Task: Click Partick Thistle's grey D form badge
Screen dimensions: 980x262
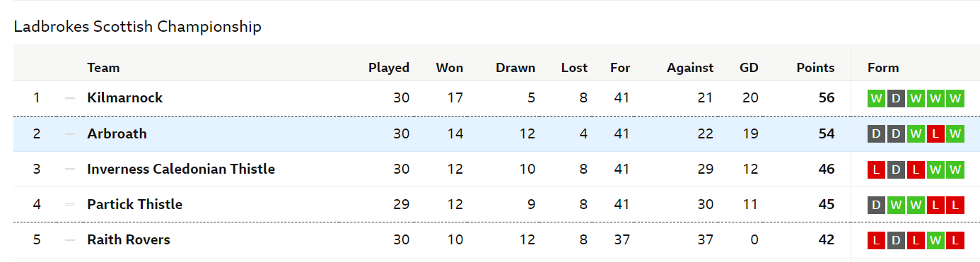Action: 876,204
